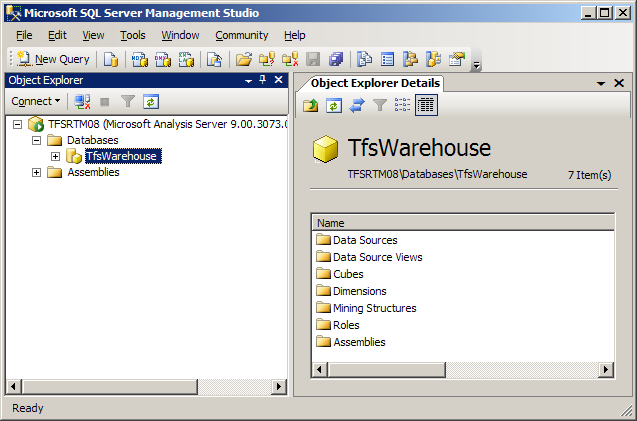Click the Properties Window toolbar icon

tap(457, 59)
